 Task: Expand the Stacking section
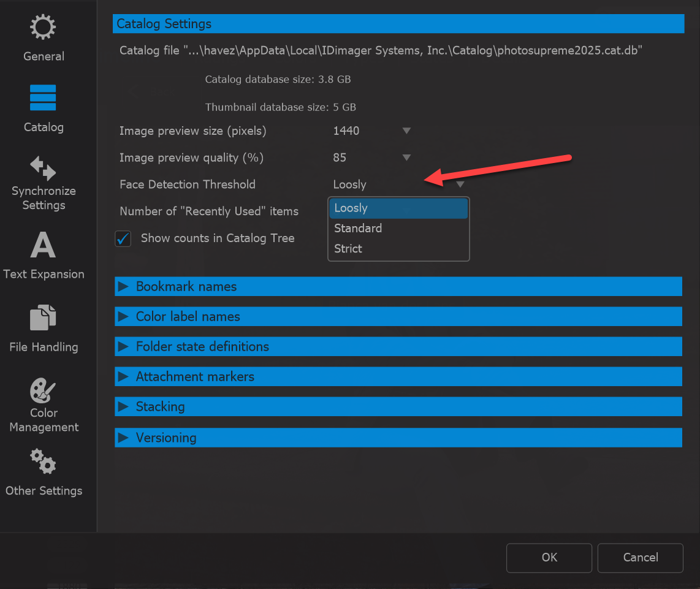(x=398, y=406)
